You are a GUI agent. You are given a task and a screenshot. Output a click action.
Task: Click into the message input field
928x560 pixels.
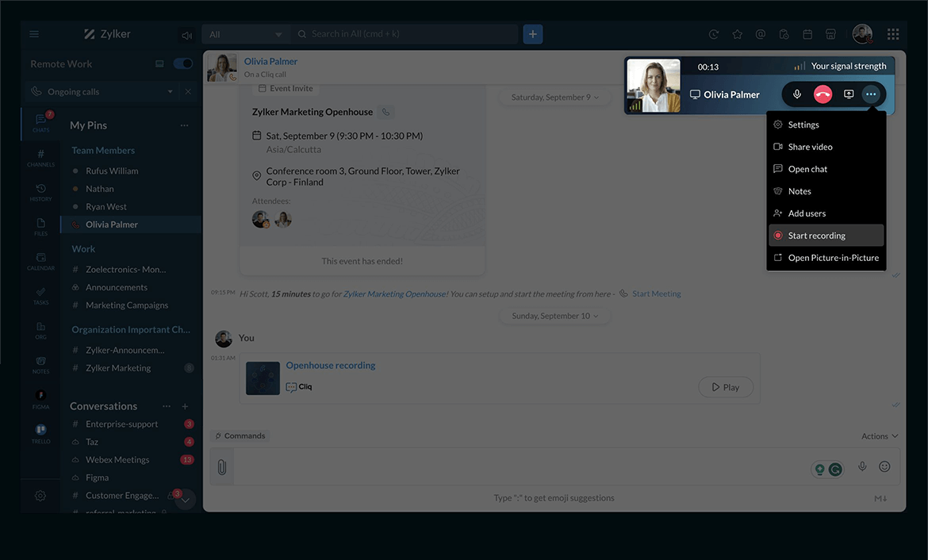click(x=516, y=467)
